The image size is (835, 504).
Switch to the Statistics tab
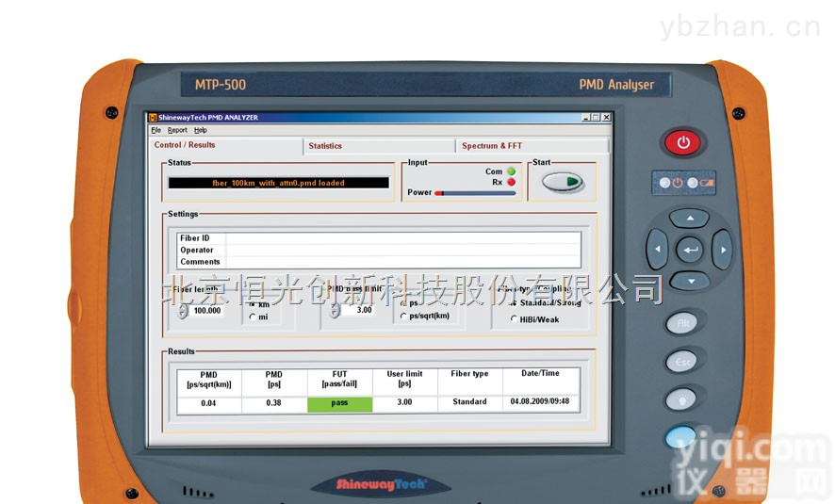point(325,146)
